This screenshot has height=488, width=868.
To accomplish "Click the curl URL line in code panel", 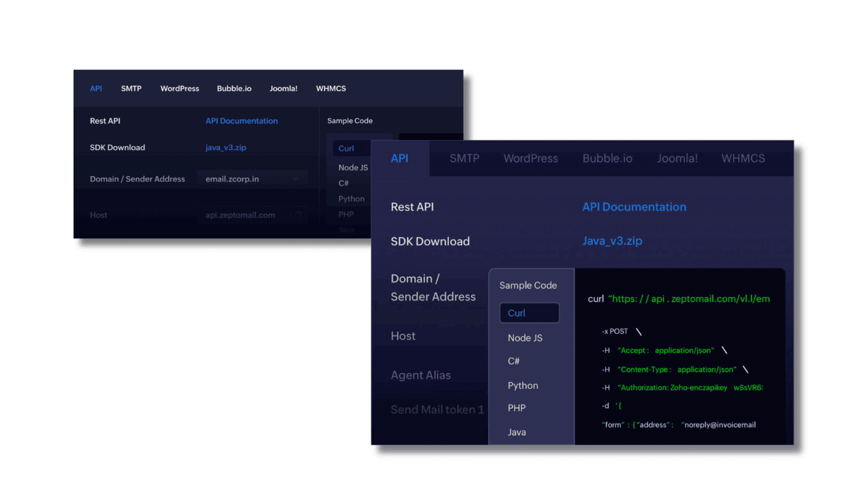I will (x=679, y=299).
